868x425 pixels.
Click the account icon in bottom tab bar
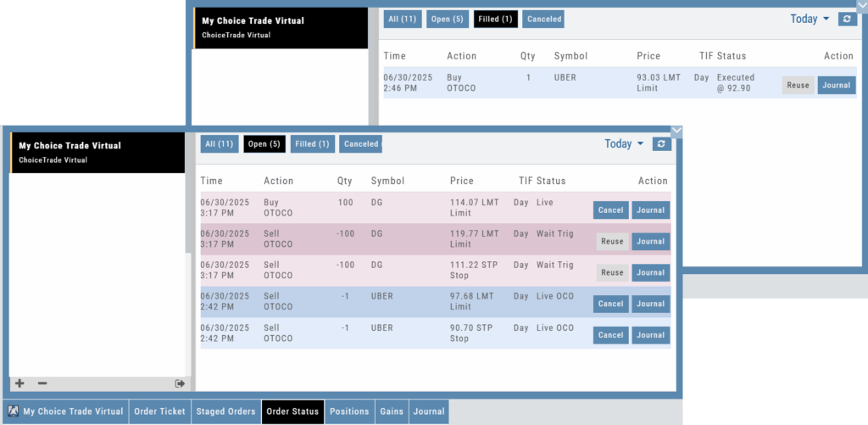[x=14, y=411]
